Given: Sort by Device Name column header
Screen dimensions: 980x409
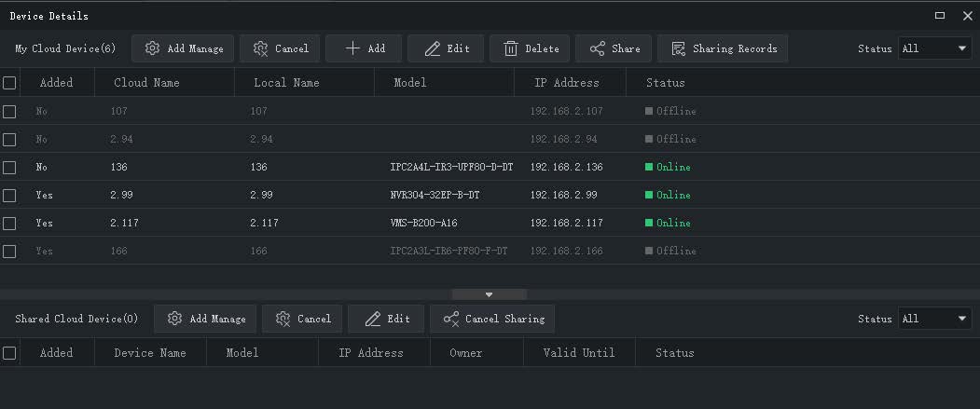Looking at the screenshot, I should 150,353.
